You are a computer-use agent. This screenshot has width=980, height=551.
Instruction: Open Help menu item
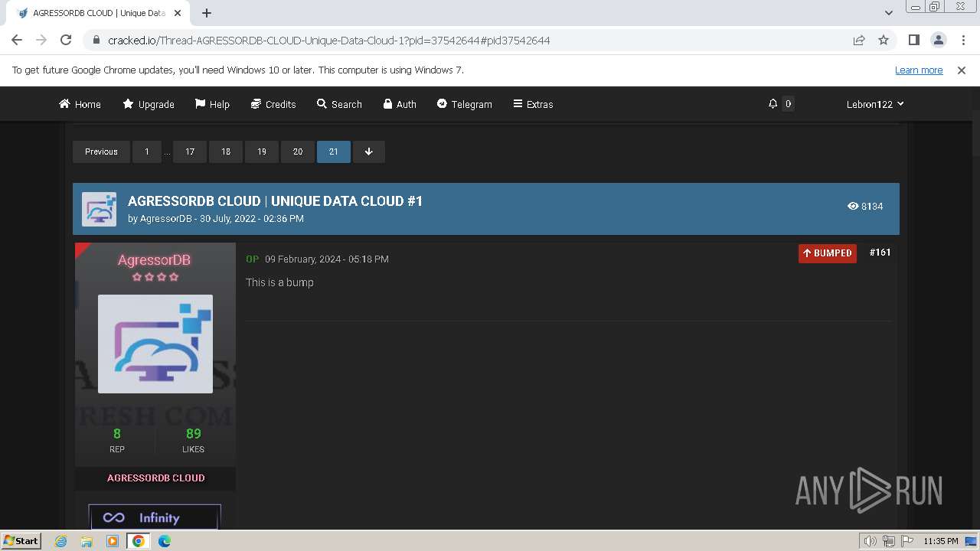point(212,104)
